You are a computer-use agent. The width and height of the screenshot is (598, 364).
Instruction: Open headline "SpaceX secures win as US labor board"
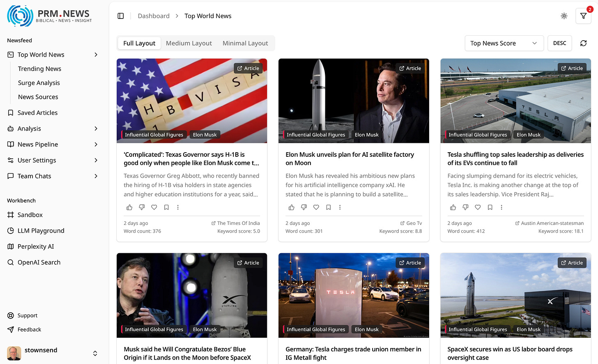(510, 353)
